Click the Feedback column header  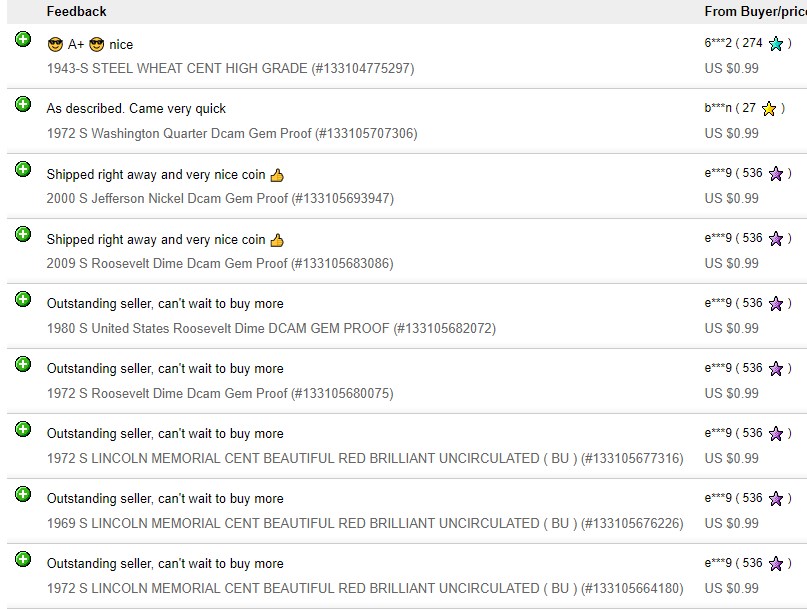pos(76,11)
